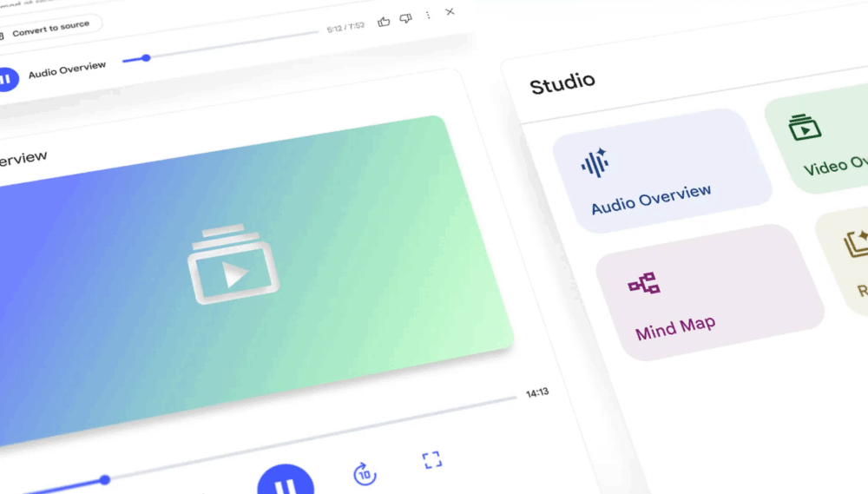Click the Studio panel heading
The height and width of the screenshot is (494, 868).
click(x=562, y=83)
